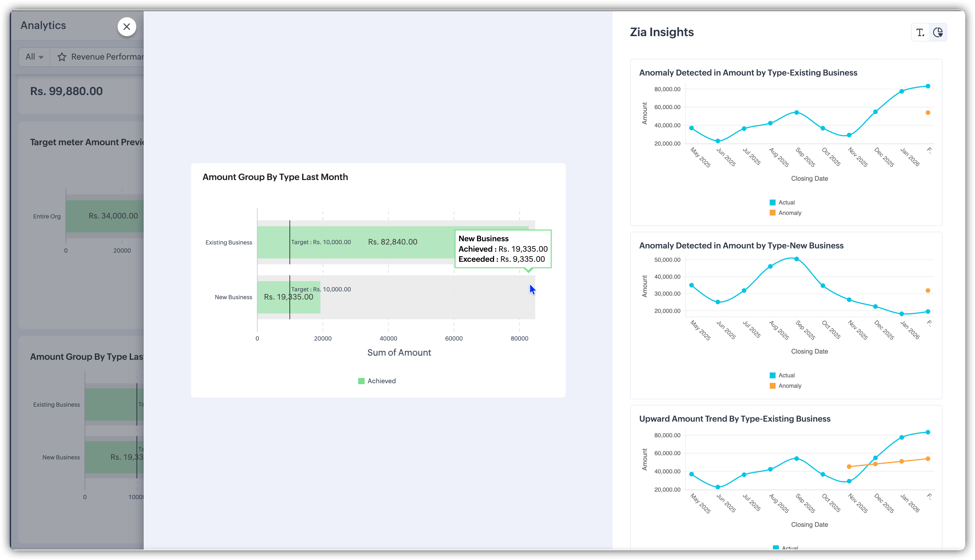Click the Analytics header title
975x560 pixels.
(x=43, y=25)
